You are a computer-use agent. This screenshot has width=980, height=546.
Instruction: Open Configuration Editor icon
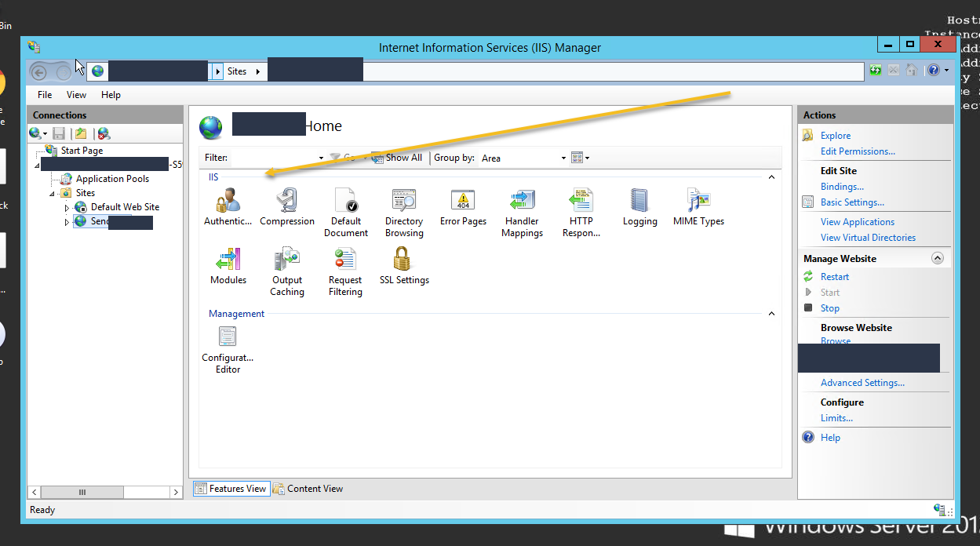(228, 338)
